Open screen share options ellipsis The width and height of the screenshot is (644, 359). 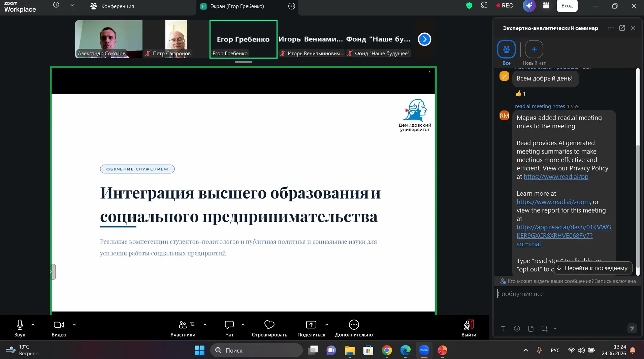pyautogui.click(x=292, y=6)
